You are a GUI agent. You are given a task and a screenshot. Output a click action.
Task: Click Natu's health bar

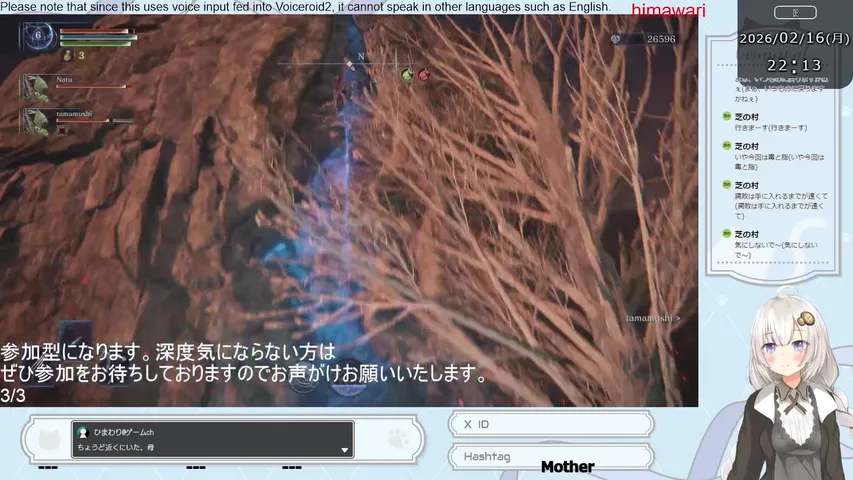click(92, 87)
